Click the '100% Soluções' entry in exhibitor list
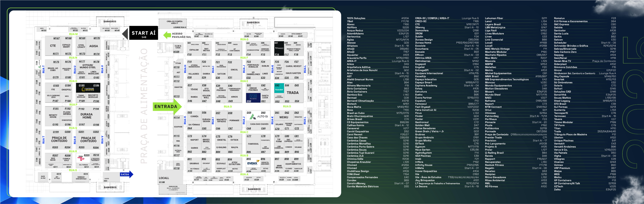This screenshot has height=204, width=644. (356, 18)
